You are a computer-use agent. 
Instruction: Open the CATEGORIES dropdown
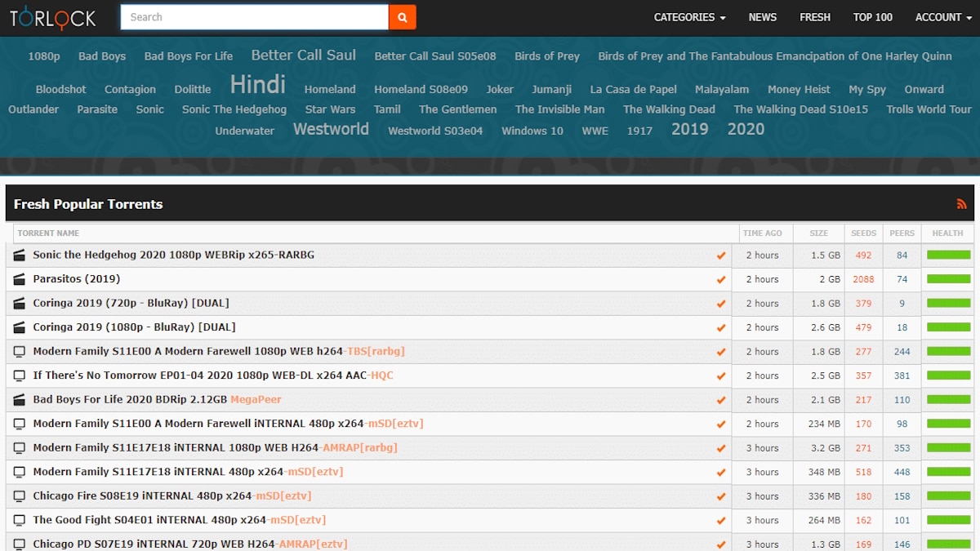688,16
